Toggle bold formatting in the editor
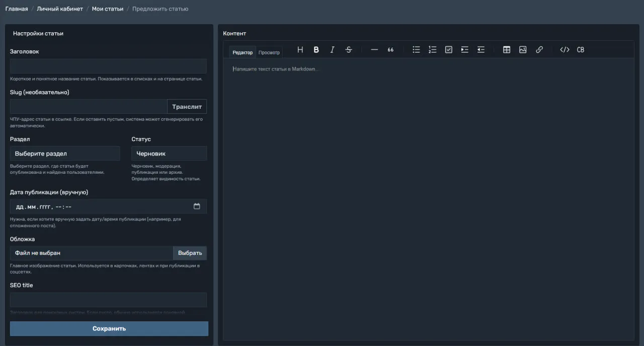The height and width of the screenshot is (346, 644). pyautogui.click(x=316, y=50)
